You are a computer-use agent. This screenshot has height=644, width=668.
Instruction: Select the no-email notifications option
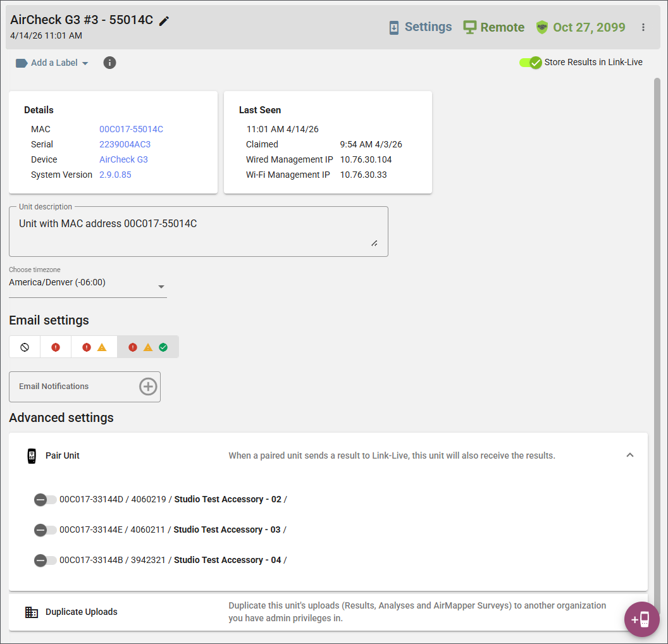25,347
